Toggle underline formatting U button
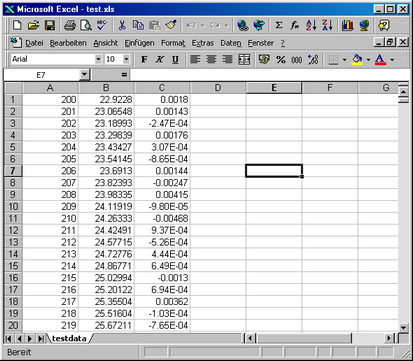The width and height of the screenshot is (413, 361). [175, 60]
